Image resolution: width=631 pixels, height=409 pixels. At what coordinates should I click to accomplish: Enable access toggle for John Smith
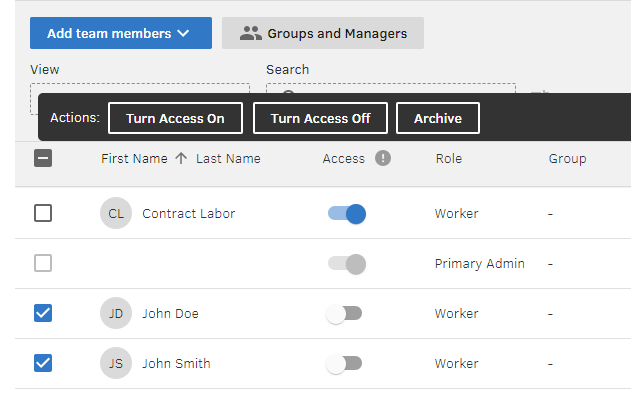pos(344,363)
